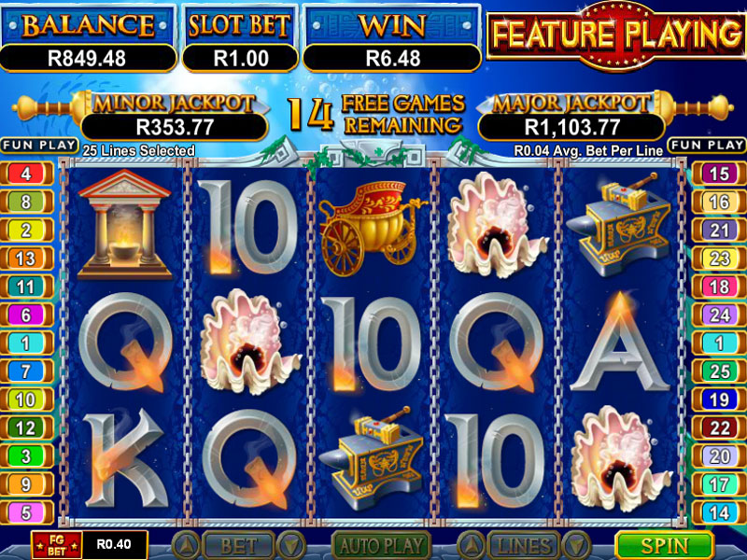Decrease lines with down arrow
The height and width of the screenshot is (560, 747).
pyautogui.click(x=577, y=545)
